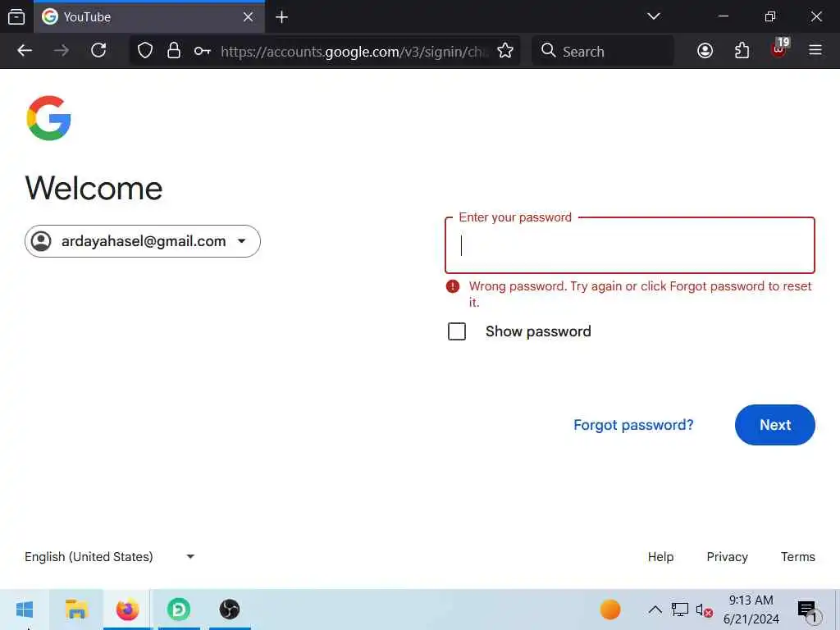Open the Firefox hamburger application menu
The height and width of the screenshot is (630, 840).
click(815, 51)
